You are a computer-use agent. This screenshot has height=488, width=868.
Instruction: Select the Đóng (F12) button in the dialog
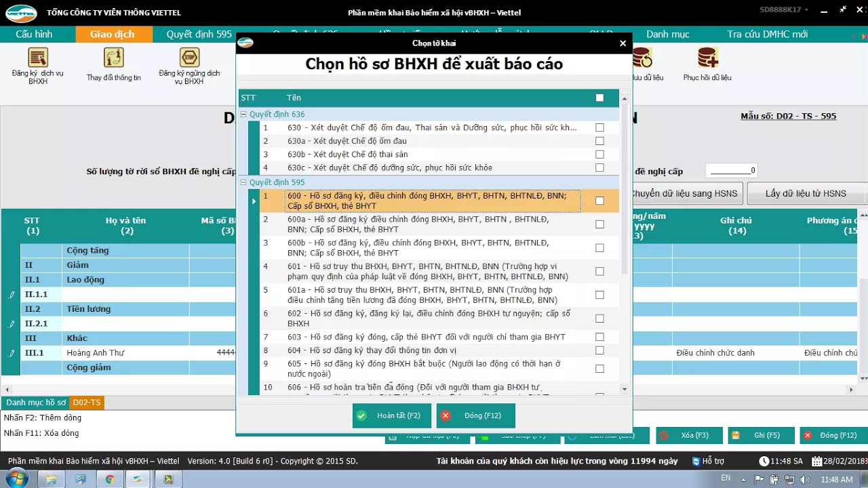point(476,415)
